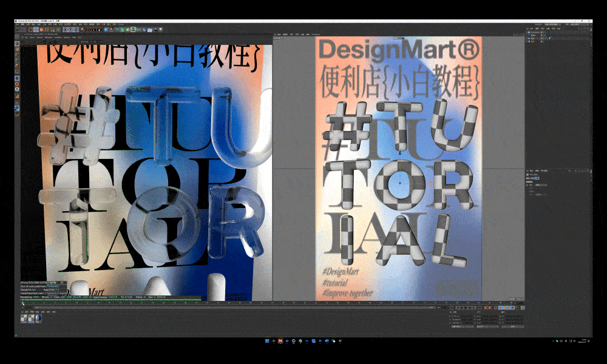Select the Rotate tool
Image resolution: width=607 pixels, height=364 pixels.
47,29
